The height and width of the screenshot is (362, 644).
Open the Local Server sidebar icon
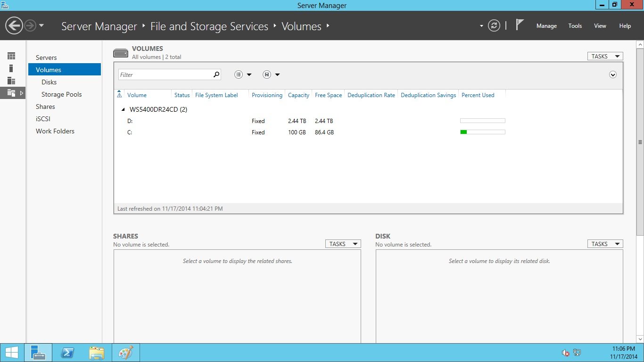pyautogui.click(x=11, y=68)
